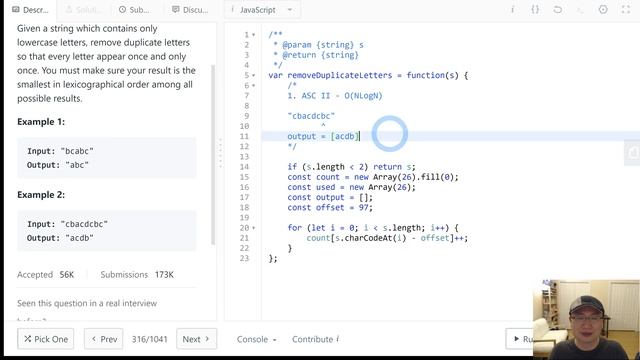The height and width of the screenshot is (360, 640).
Task: Collapse the block comment fold on line 6
Action: [253, 86]
